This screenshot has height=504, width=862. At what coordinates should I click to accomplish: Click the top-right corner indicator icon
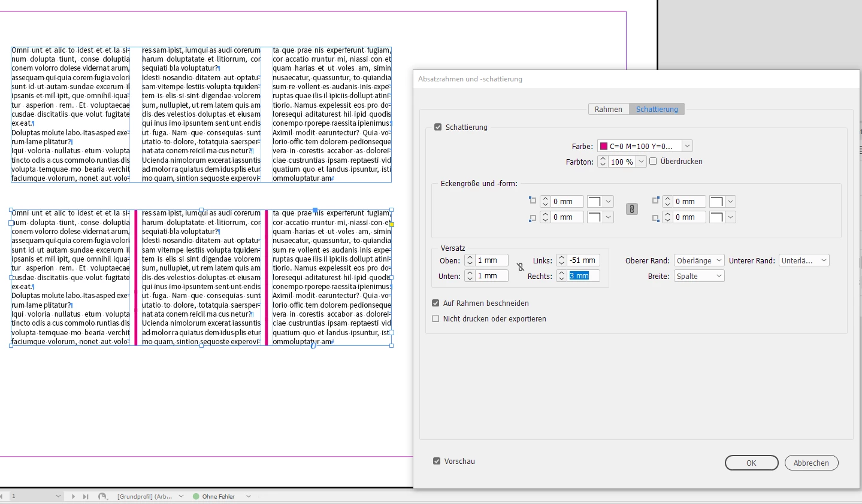click(x=655, y=201)
